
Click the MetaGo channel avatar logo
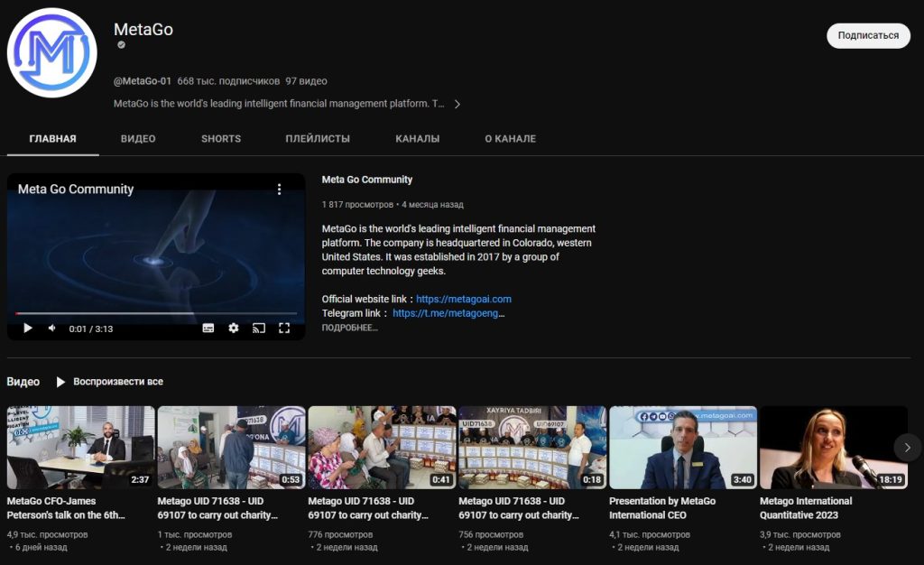[x=51, y=52]
